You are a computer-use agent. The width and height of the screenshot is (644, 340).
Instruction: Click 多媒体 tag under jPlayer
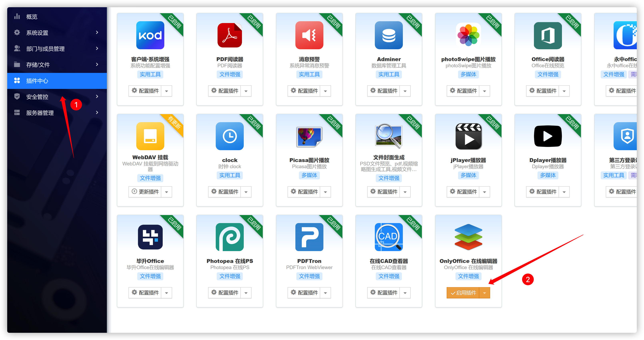pos(468,175)
